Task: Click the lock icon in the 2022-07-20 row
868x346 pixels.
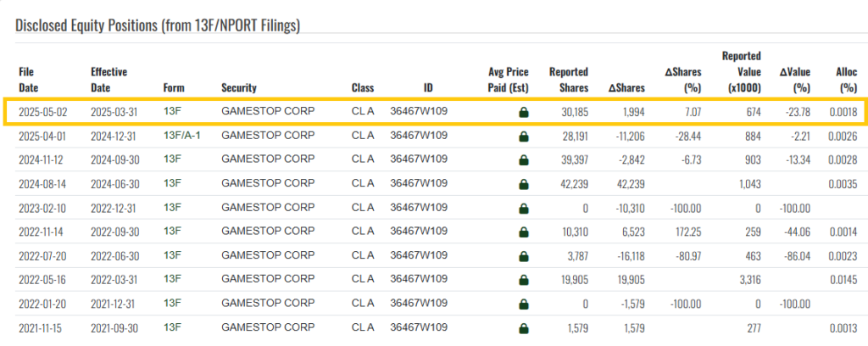Action: coord(523,257)
